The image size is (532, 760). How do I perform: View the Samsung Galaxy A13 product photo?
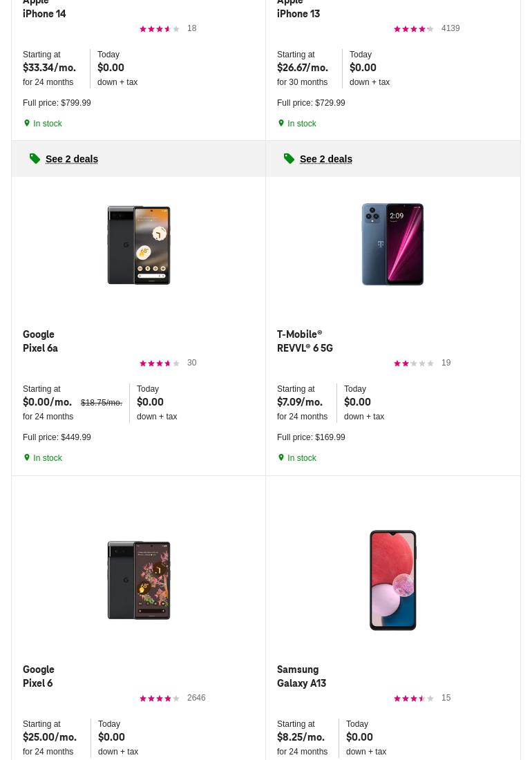(x=392, y=580)
